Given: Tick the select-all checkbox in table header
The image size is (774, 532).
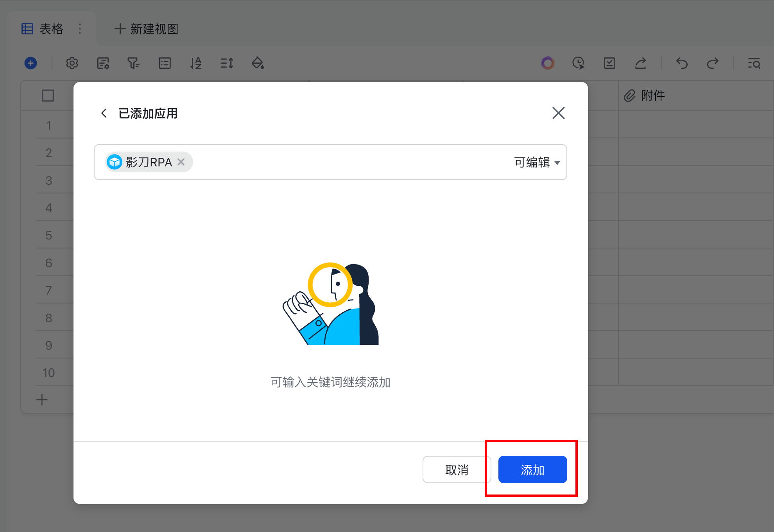Looking at the screenshot, I should 48,96.
